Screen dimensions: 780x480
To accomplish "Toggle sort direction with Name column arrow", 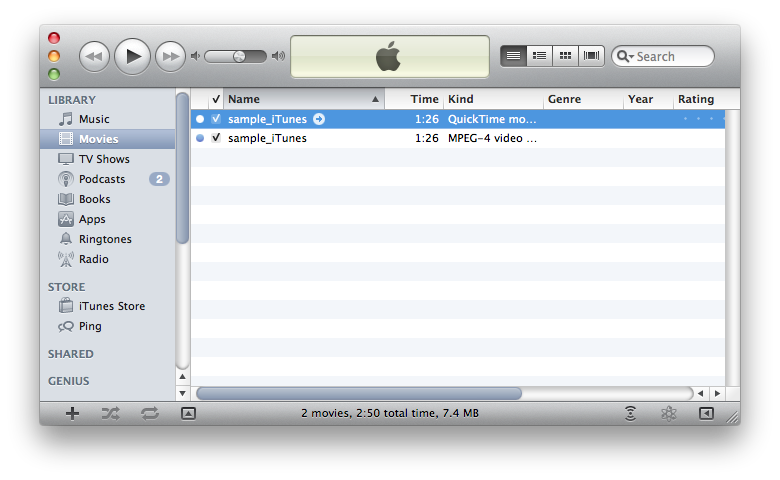I will 376,99.
